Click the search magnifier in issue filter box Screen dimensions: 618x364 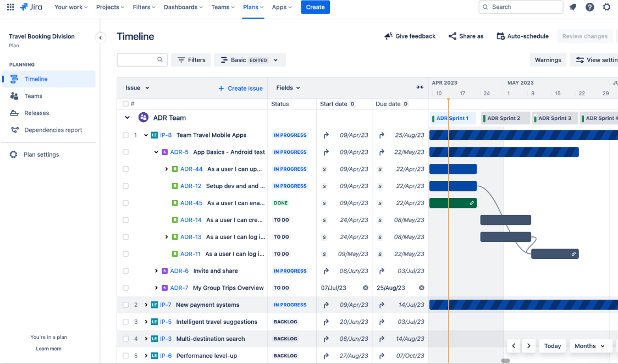(159, 59)
